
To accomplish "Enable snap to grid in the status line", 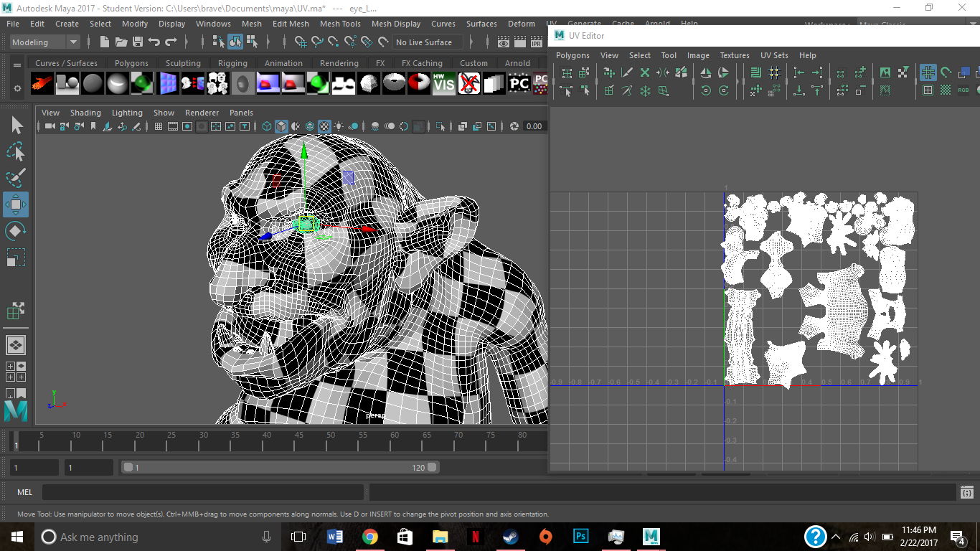I will tap(302, 41).
